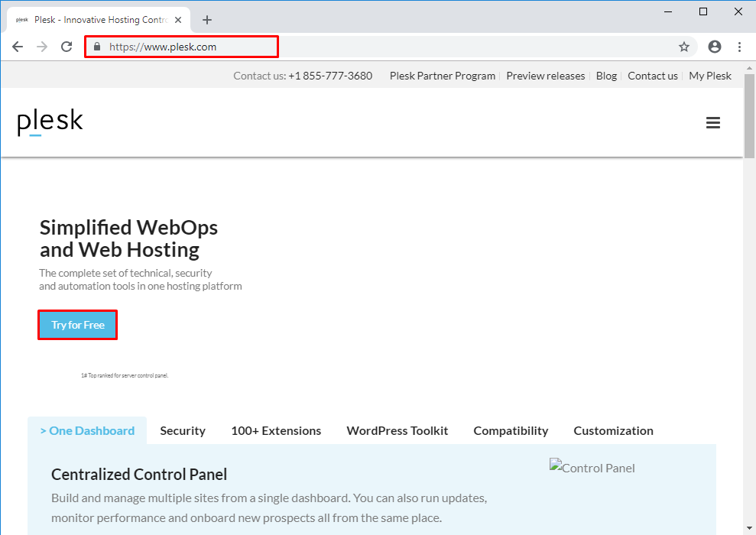Open the site hamburger navigation menu
This screenshot has width=756, height=535.
pos(713,122)
